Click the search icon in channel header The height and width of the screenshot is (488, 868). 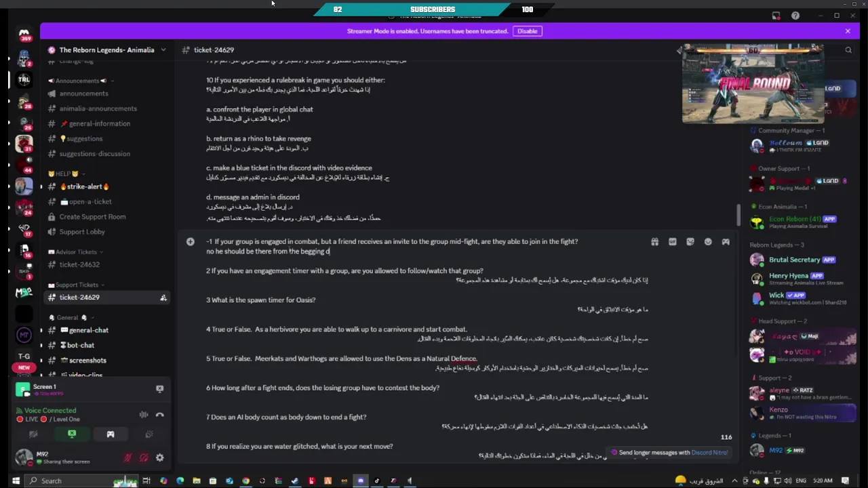click(848, 49)
